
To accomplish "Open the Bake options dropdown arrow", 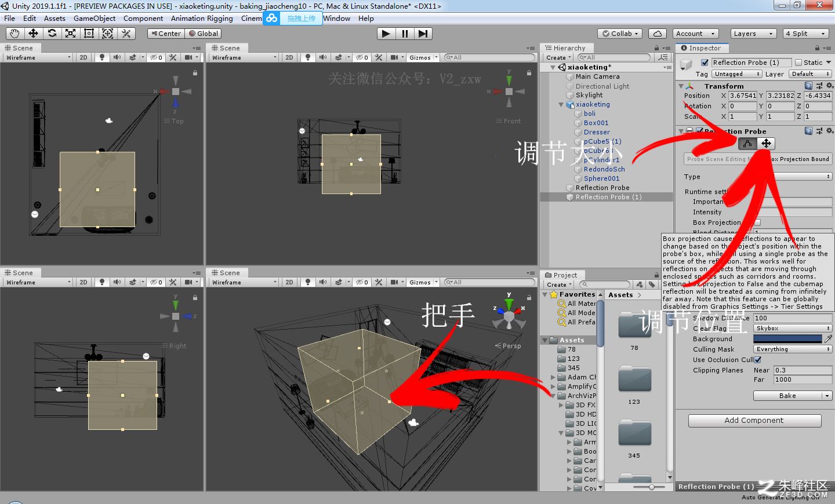I will coord(827,396).
